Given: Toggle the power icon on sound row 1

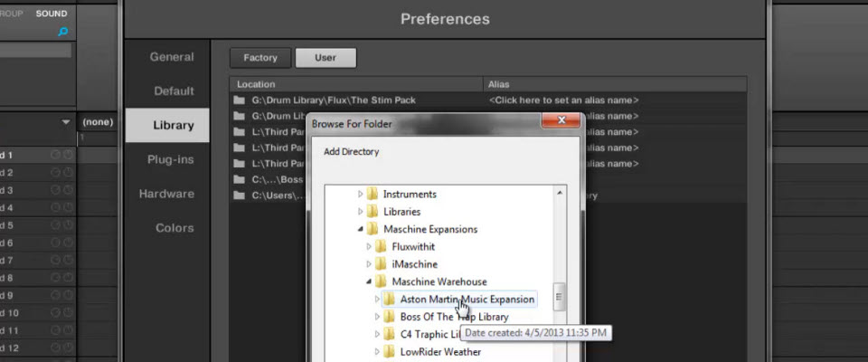Looking at the screenshot, I should pos(68,156).
